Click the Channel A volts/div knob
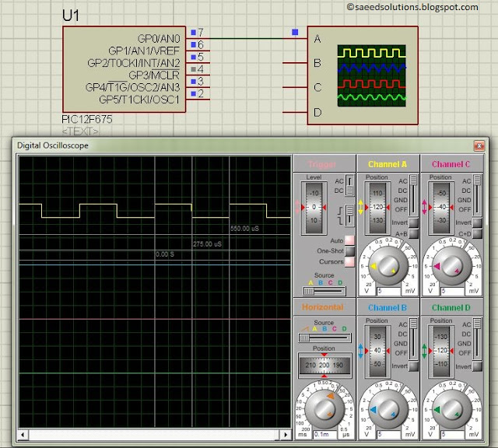This screenshot has width=498, height=448. coord(388,266)
